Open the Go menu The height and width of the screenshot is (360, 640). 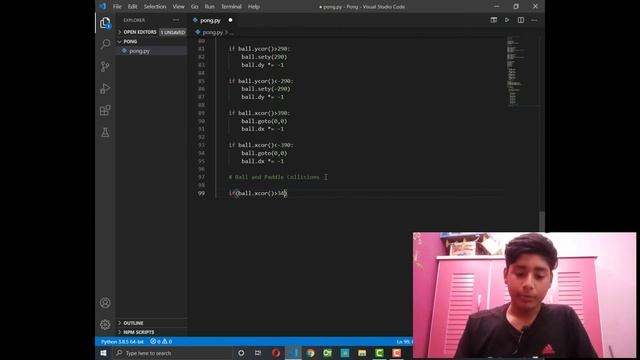click(195, 7)
